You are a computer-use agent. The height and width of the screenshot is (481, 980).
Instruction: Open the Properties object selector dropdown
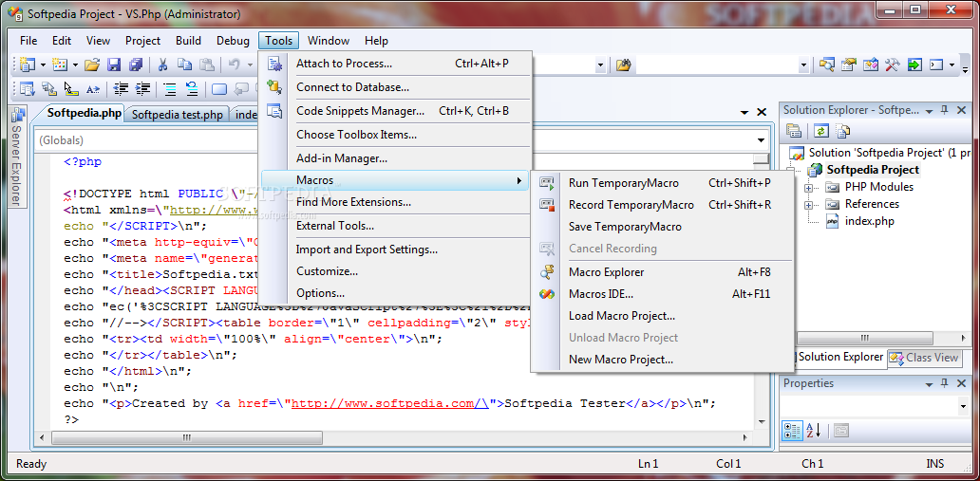tap(963, 407)
